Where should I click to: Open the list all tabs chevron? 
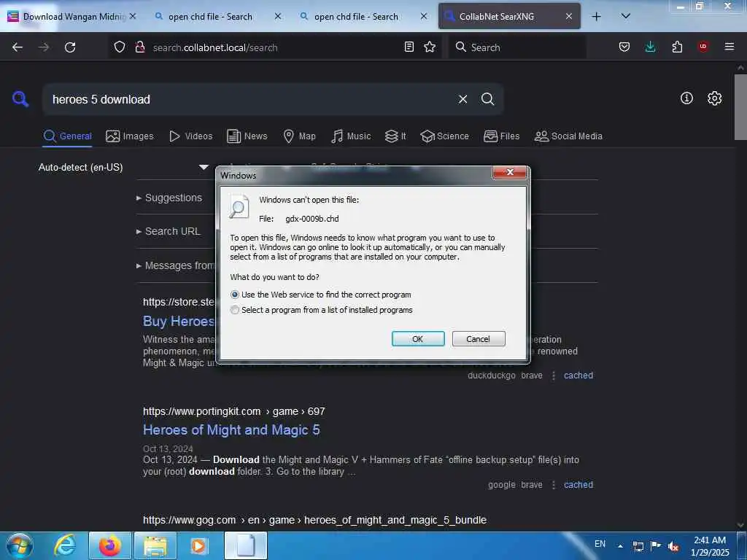point(626,16)
